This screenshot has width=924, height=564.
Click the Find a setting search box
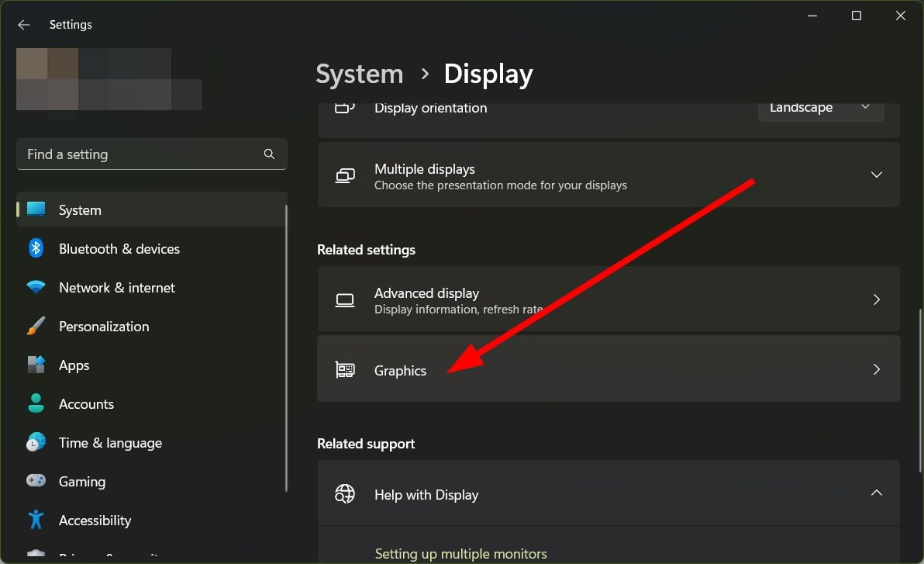tap(140, 154)
